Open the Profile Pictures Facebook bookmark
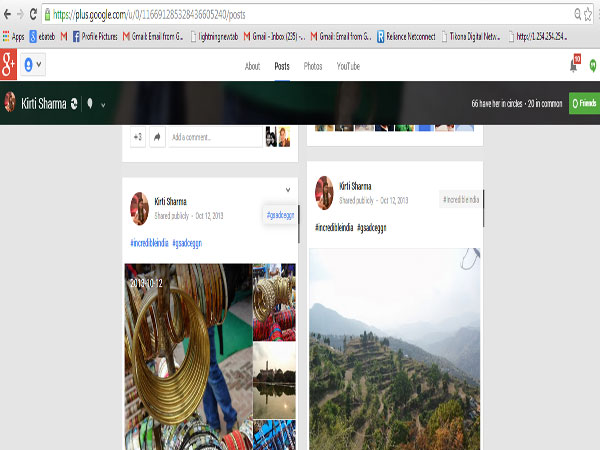The height and width of the screenshot is (450, 600). (x=95, y=36)
